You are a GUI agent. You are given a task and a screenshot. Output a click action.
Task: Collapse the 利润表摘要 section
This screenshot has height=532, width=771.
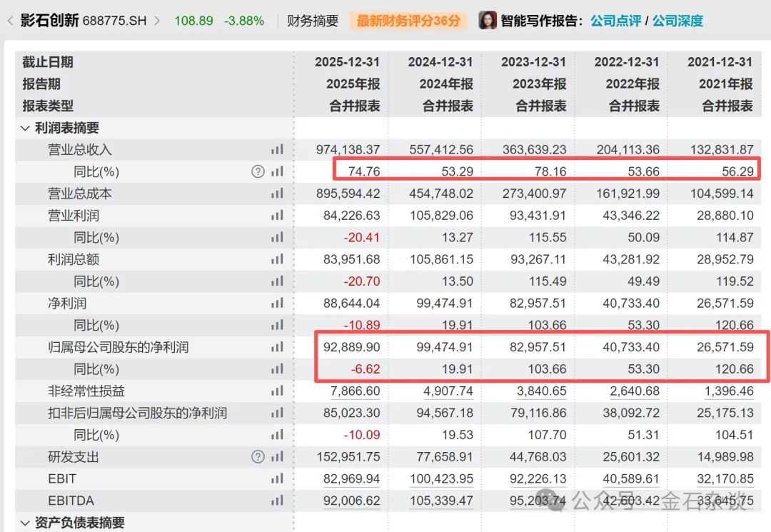tap(25, 129)
